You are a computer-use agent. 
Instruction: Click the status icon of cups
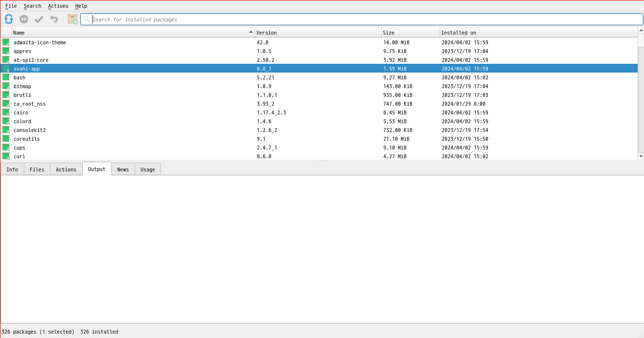6,148
